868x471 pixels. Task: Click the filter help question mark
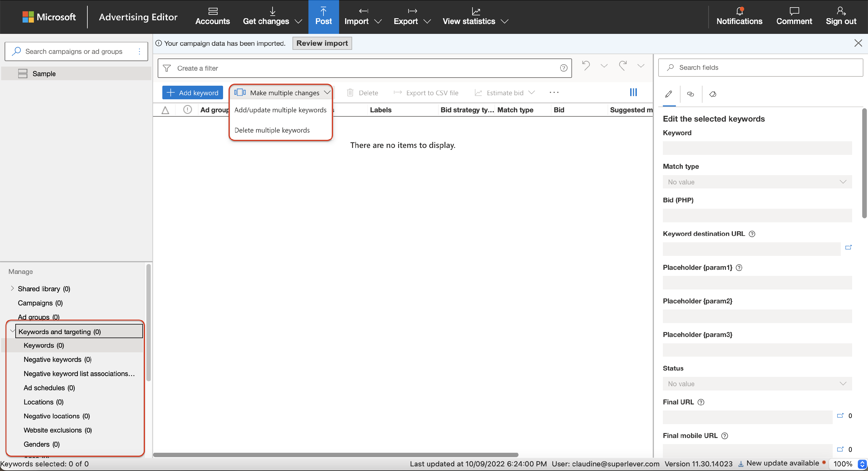point(563,68)
